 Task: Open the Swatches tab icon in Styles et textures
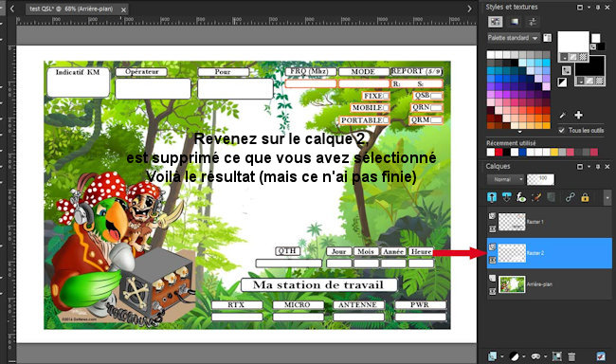pyautogui.click(x=495, y=22)
